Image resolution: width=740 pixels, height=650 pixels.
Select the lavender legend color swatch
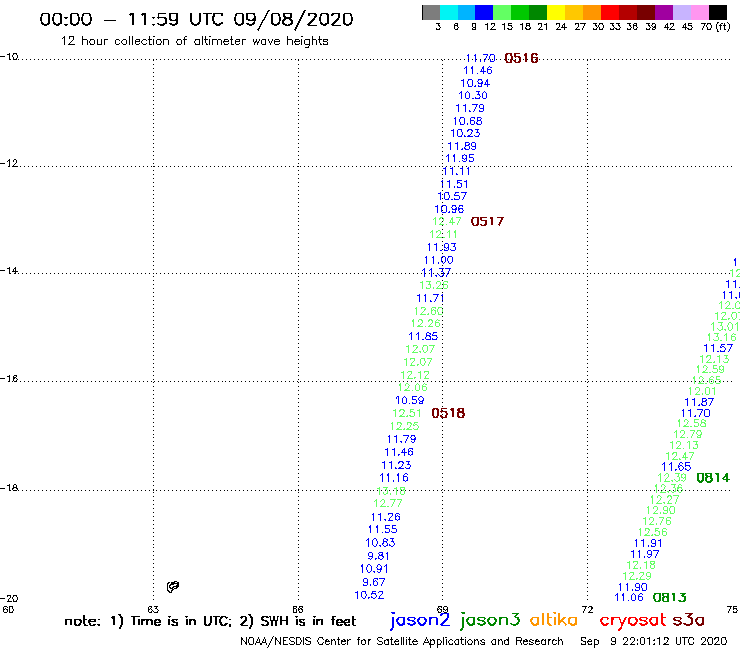(x=681, y=12)
